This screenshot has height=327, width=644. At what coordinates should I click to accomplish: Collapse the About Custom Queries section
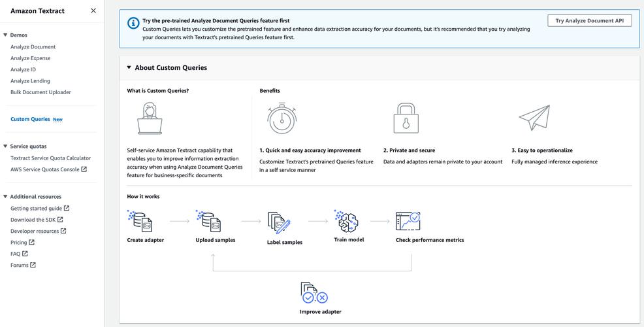click(x=129, y=67)
